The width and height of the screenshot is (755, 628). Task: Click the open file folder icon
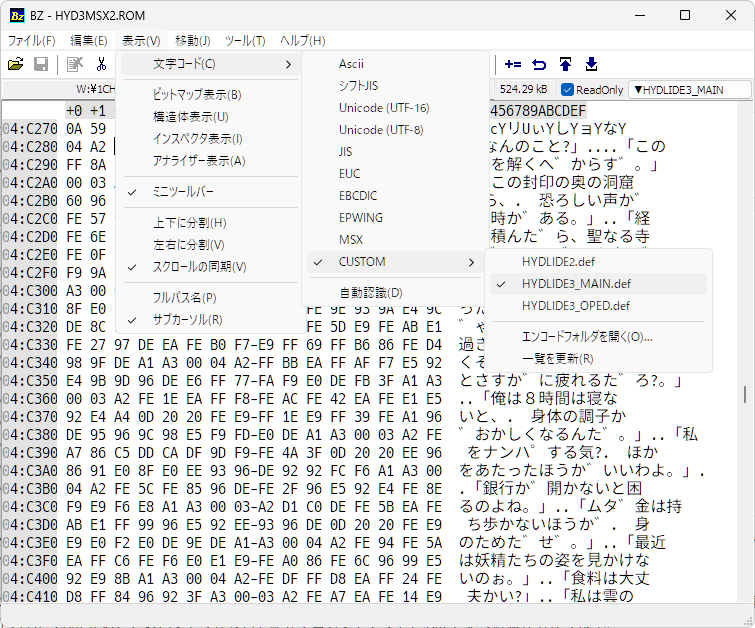[x=16, y=64]
